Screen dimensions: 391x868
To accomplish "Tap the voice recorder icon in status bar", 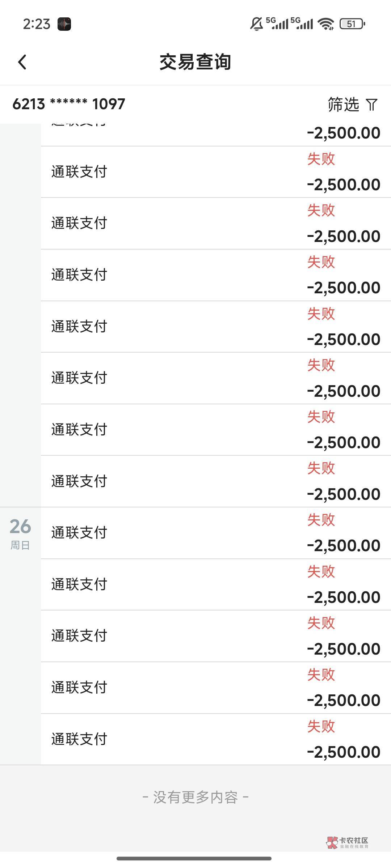I will click(x=64, y=24).
